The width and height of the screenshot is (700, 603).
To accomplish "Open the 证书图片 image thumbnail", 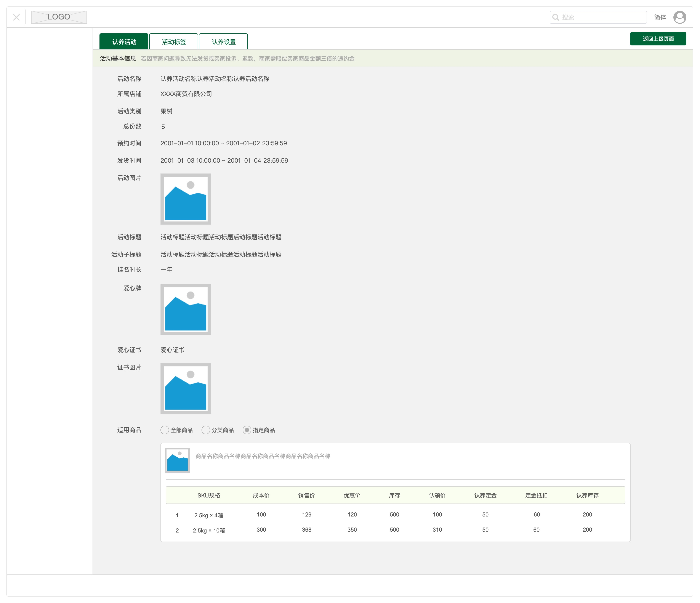I will tap(186, 388).
